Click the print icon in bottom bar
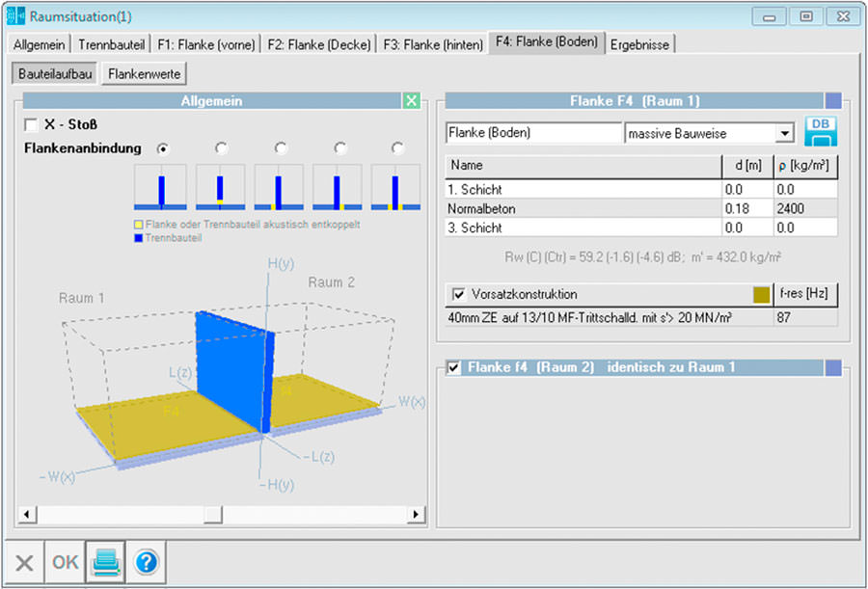The width and height of the screenshot is (868, 589). 106,562
